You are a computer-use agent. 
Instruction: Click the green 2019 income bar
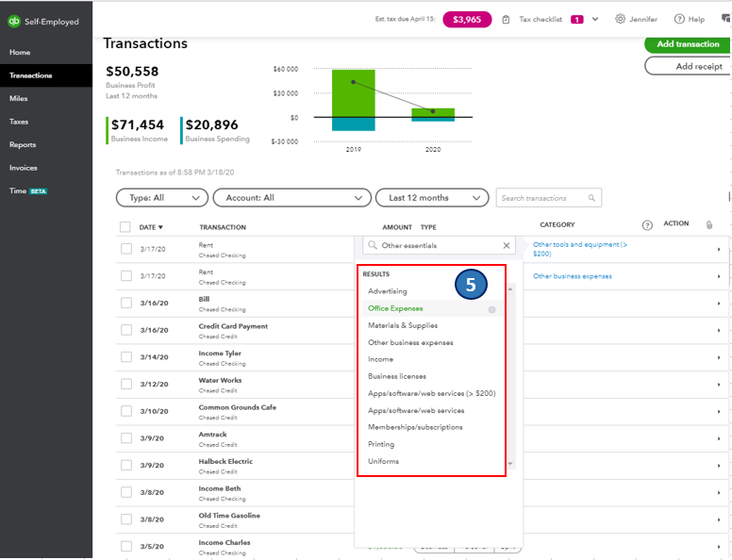coord(354,92)
